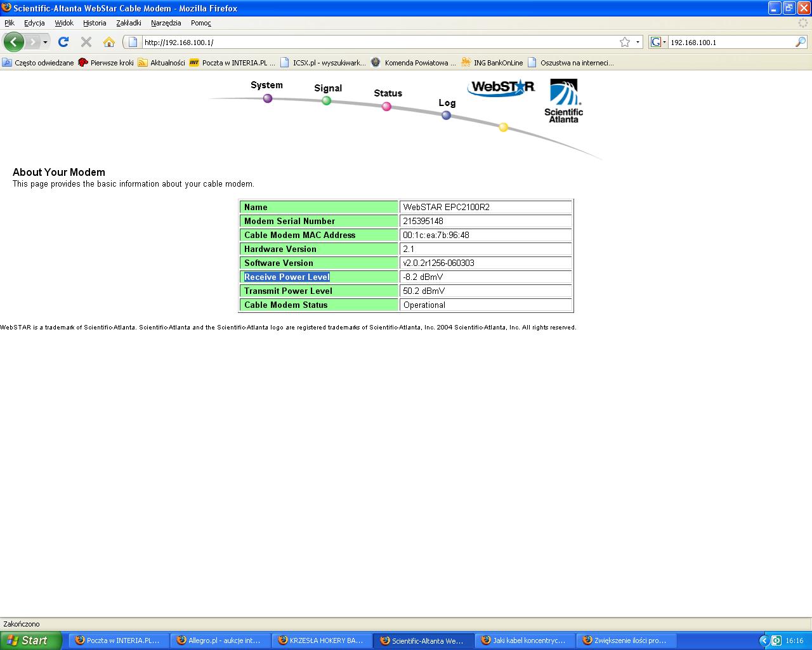
Task: Open the address bar history dropdown
Action: (638, 43)
